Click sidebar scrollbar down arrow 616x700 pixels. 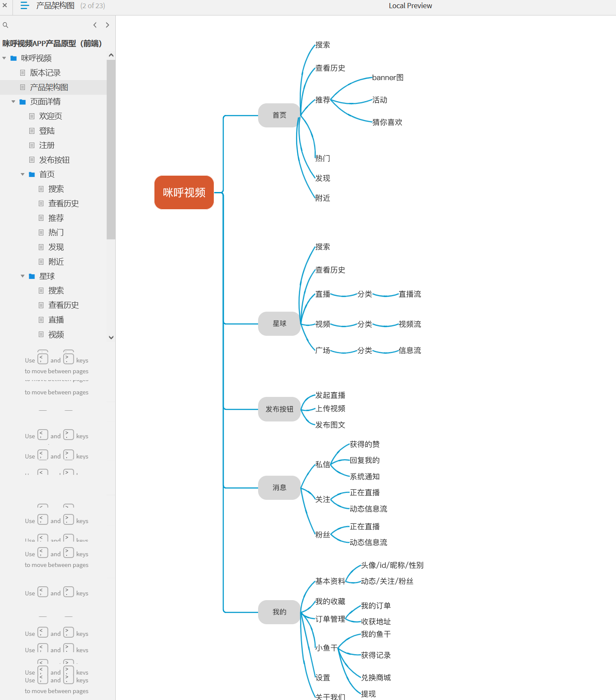[111, 338]
